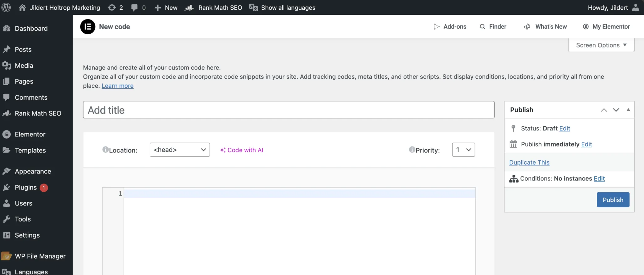Image resolution: width=644 pixels, height=275 pixels.
Task: Click the Elementor logo beside New code
Action: pos(88,27)
